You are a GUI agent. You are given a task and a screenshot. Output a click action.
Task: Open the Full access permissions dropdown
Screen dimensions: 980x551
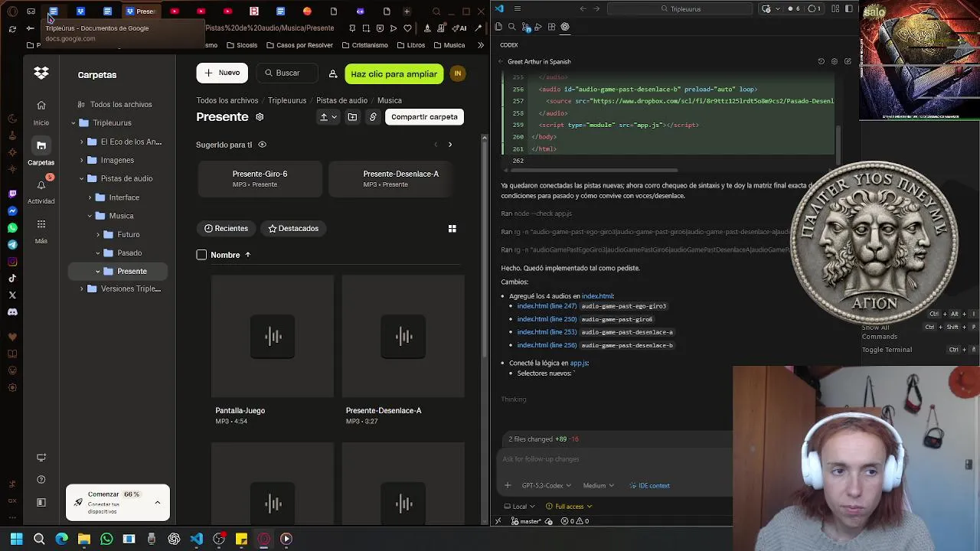coord(569,507)
